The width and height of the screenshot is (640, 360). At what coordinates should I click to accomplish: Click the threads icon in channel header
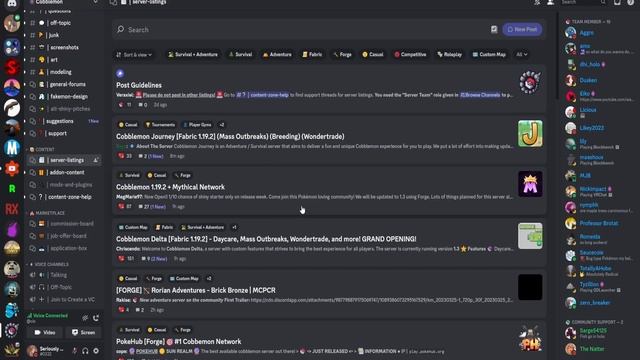[x=113, y=2]
